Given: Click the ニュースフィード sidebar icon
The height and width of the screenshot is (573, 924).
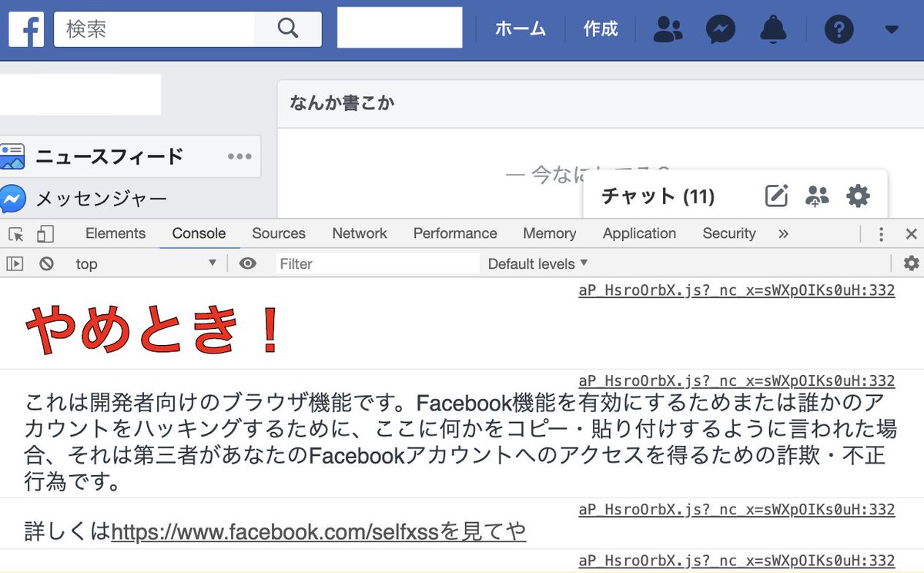Looking at the screenshot, I should [x=12, y=156].
